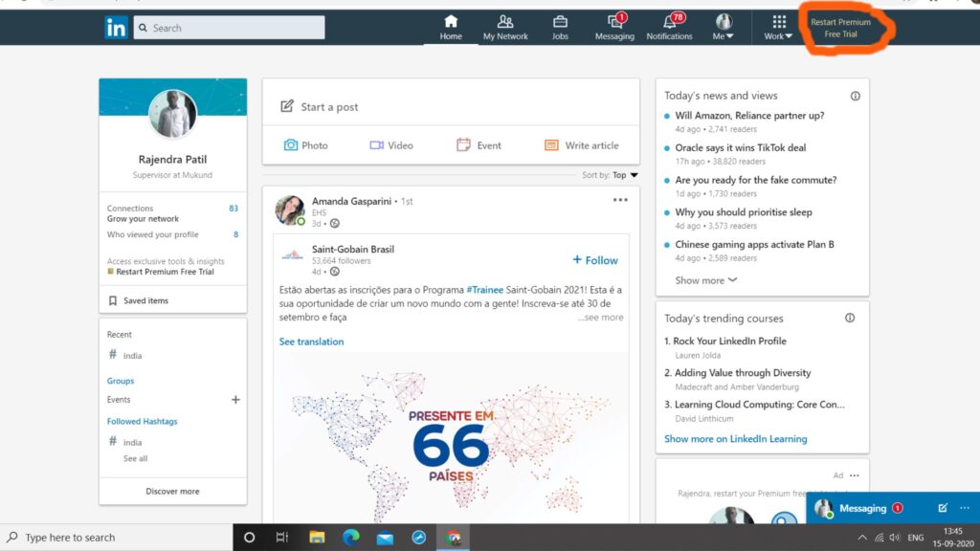Click See translation link

311,342
